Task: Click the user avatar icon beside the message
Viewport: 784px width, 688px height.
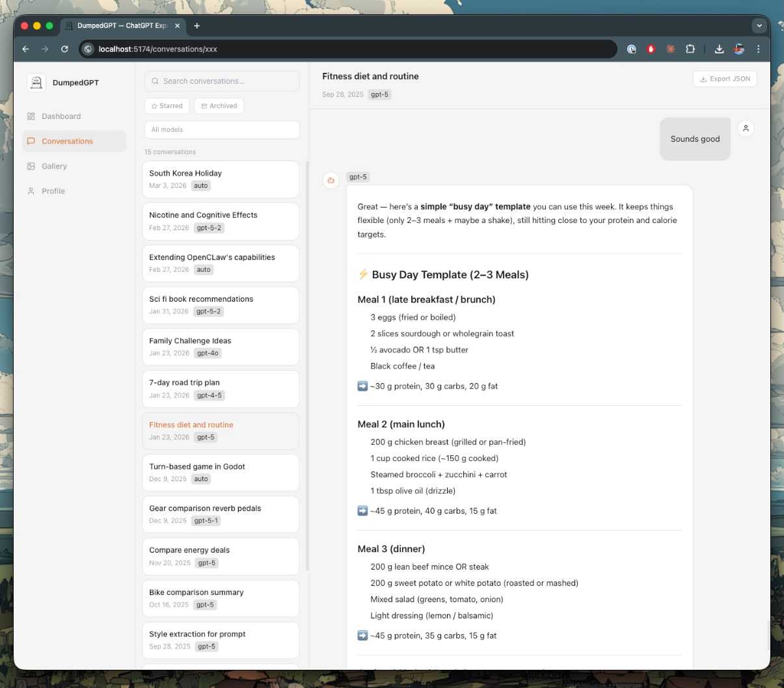Action: pyautogui.click(x=746, y=129)
